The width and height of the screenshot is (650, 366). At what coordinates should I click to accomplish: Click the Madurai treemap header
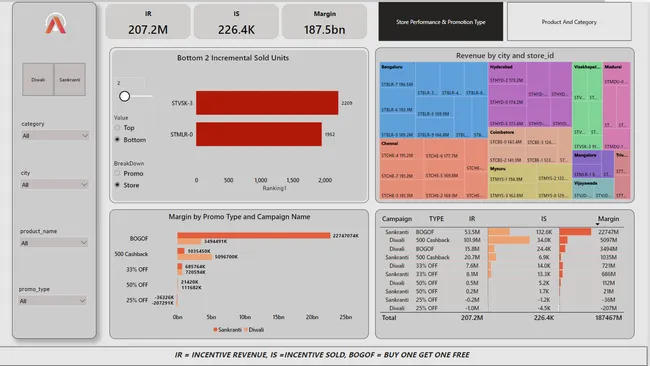pyautogui.click(x=613, y=67)
